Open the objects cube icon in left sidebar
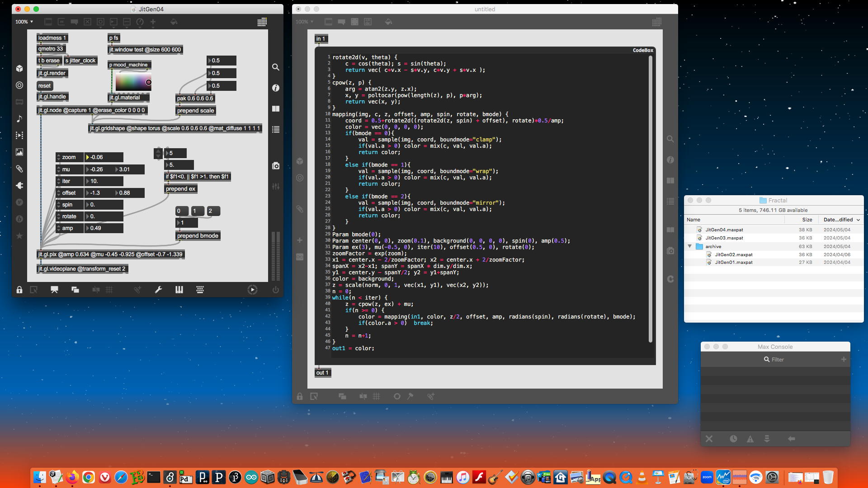The width and height of the screenshot is (868, 488). coord(19,68)
